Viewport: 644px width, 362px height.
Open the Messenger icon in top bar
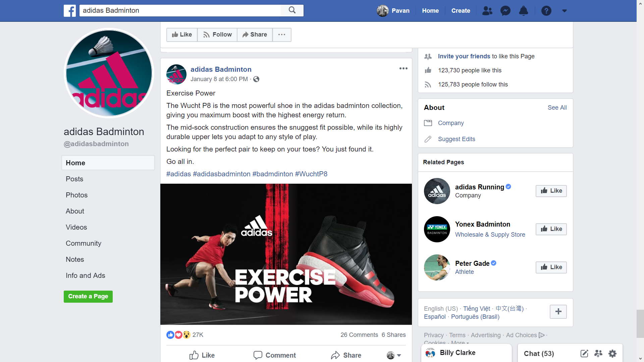(x=505, y=11)
